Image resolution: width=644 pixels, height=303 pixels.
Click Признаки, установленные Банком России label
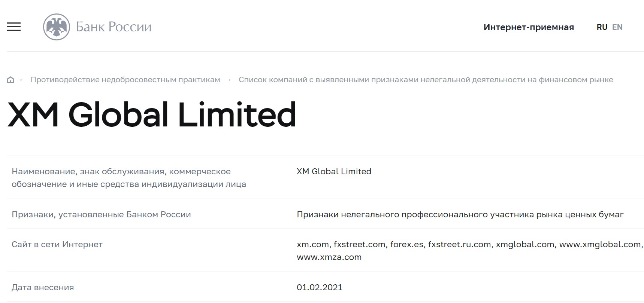click(x=101, y=214)
